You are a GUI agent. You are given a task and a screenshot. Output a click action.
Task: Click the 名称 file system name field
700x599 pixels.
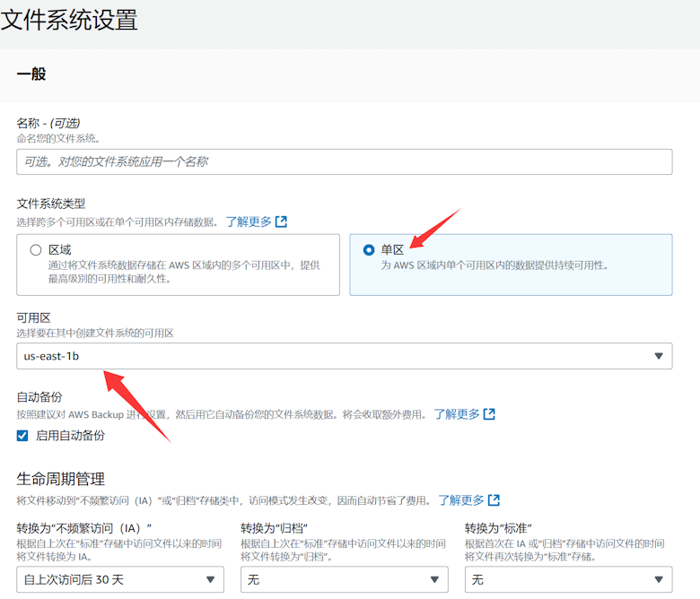[x=344, y=161]
